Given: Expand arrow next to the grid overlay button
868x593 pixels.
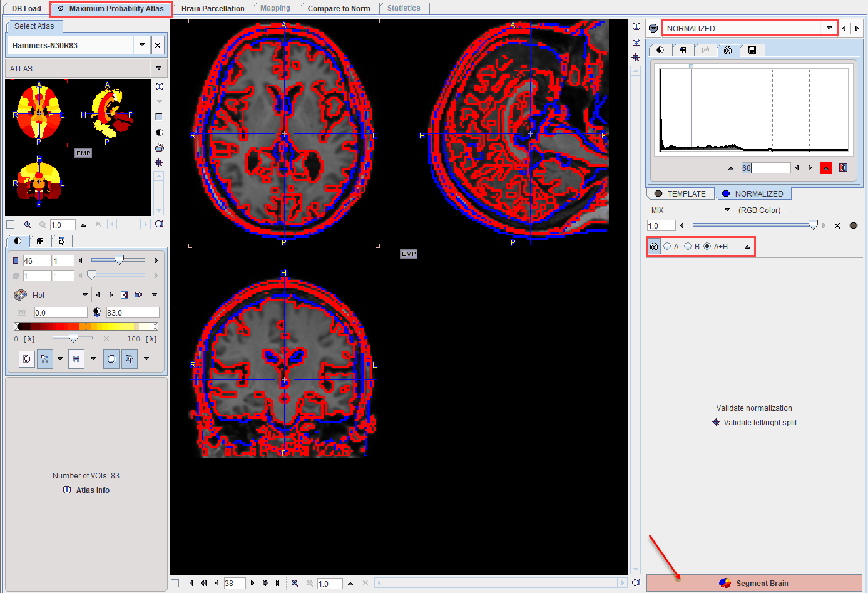Looking at the screenshot, I should 93,359.
